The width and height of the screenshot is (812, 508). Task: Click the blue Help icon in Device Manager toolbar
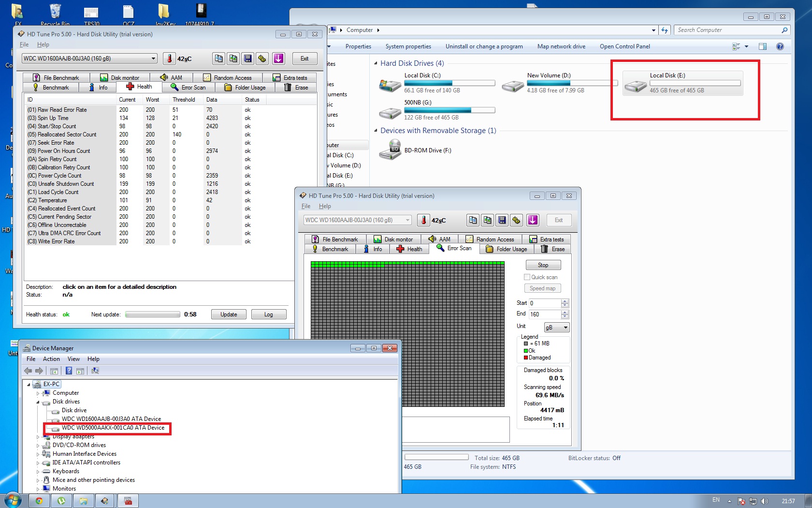pyautogui.click(x=69, y=371)
